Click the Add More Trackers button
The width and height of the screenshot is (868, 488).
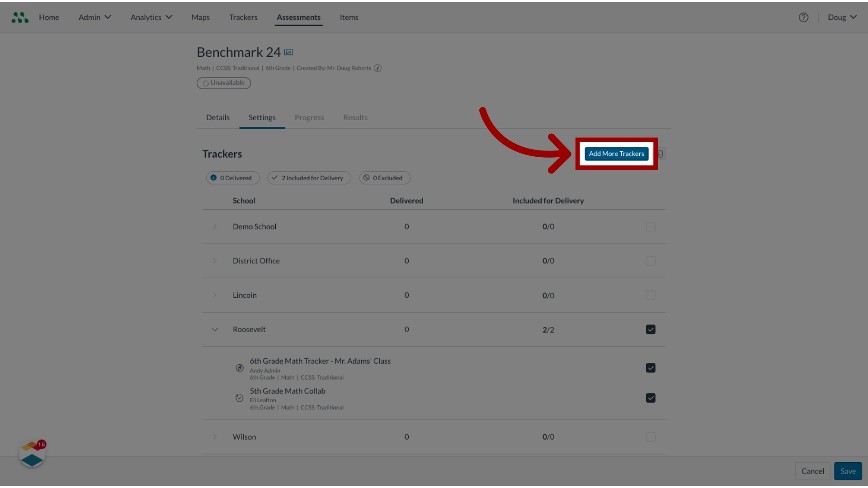pyautogui.click(x=617, y=154)
